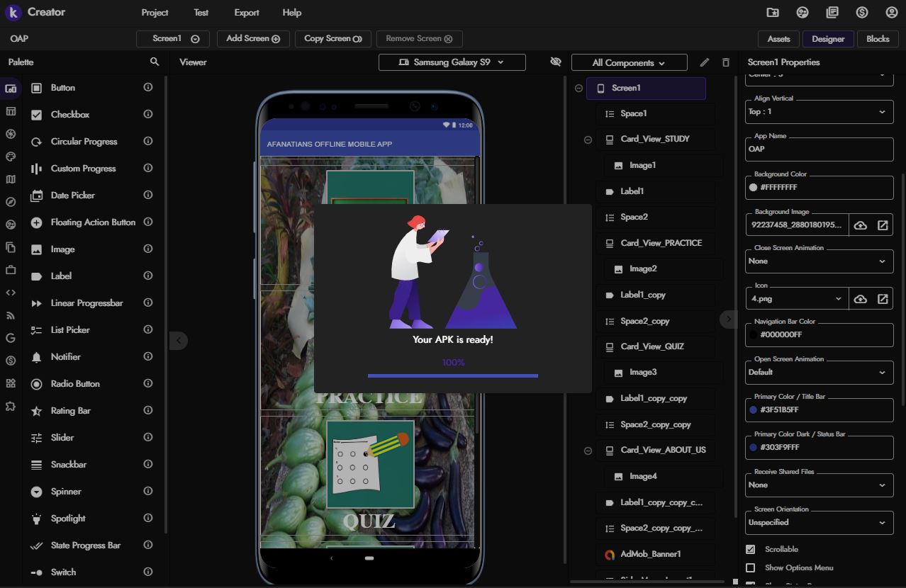
Task: Click the Copy Screen button
Action: 332,39
